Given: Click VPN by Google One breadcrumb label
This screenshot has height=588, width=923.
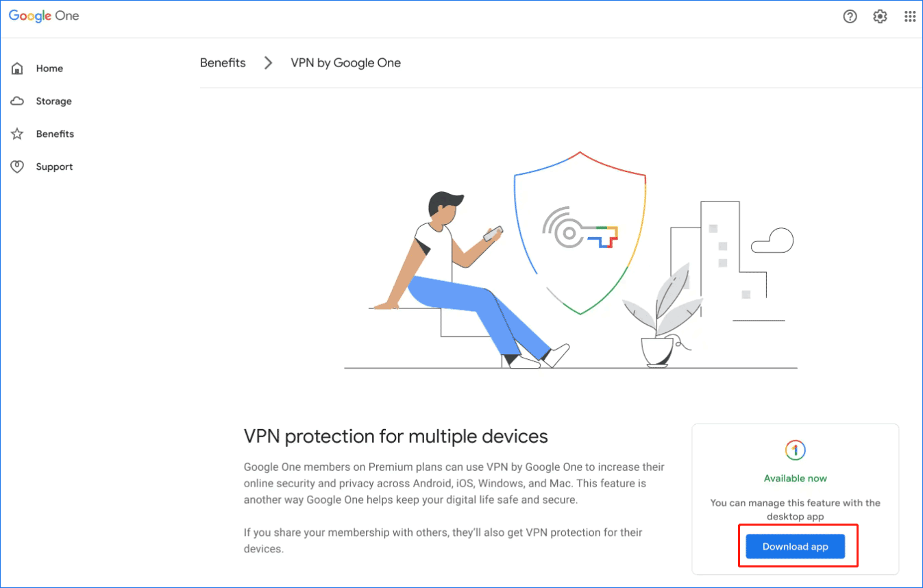Looking at the screenshot, I should (x=345, y=62).
